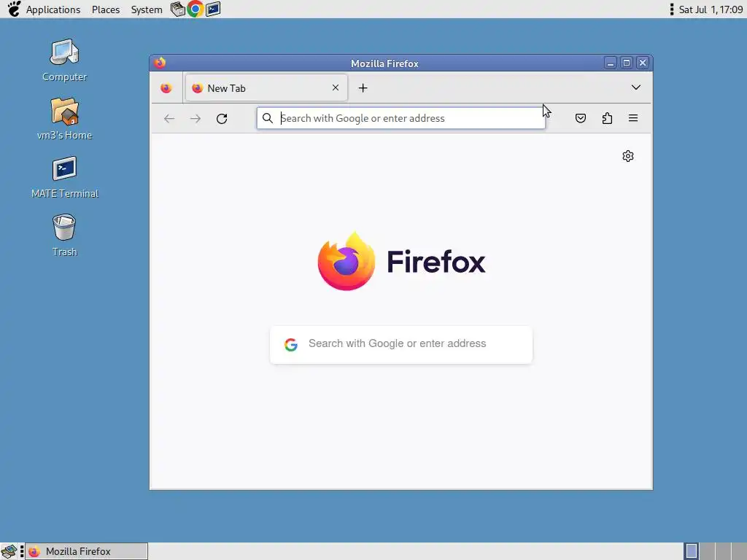The height and width of the screenshot is (560, 747).
Task: Click show desktop icon in bottom panel
Action: point(9,551)
